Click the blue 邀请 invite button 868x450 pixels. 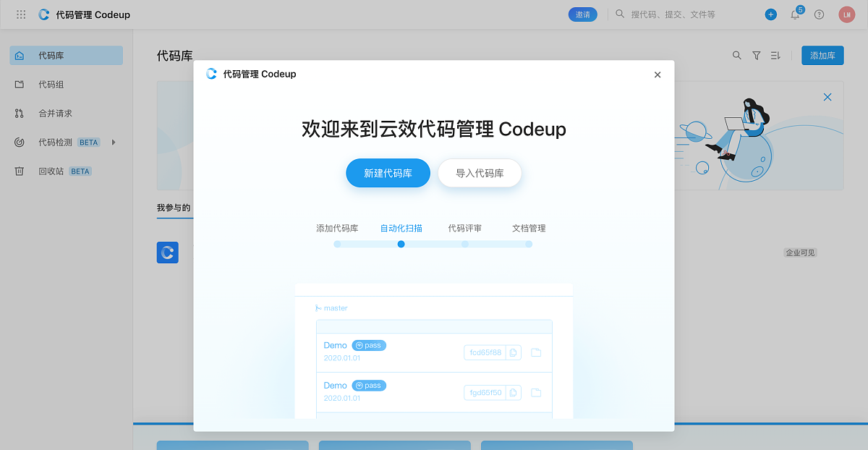point(583,14)
